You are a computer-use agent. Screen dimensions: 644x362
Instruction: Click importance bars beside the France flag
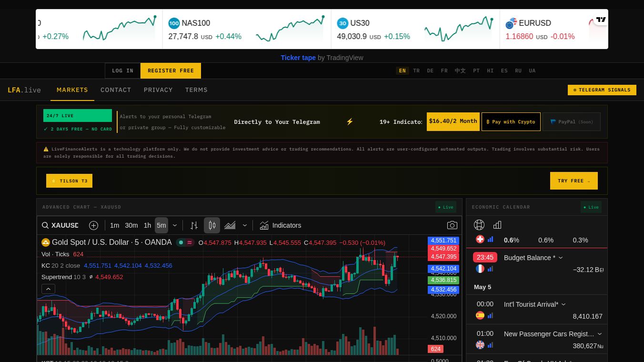(491, 269)
